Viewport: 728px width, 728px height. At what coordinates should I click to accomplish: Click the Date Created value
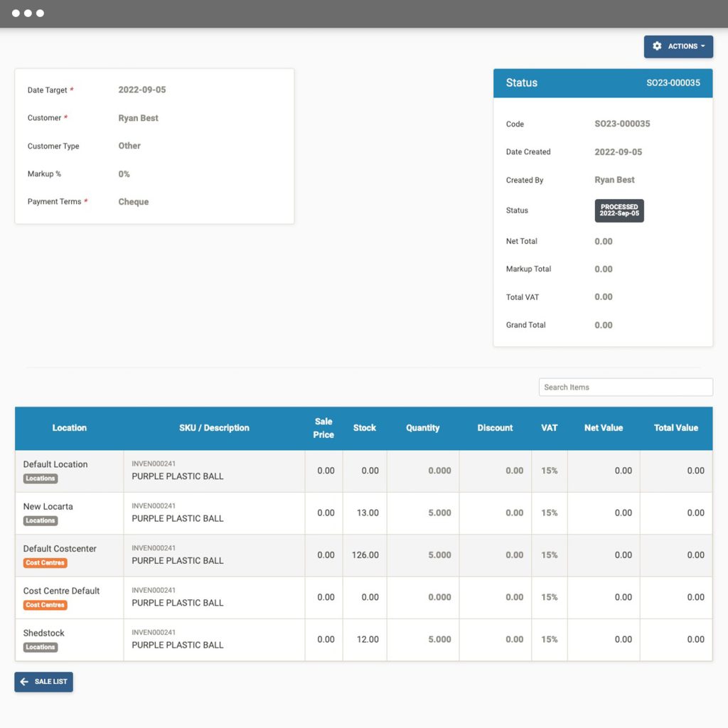coord(619,152)
